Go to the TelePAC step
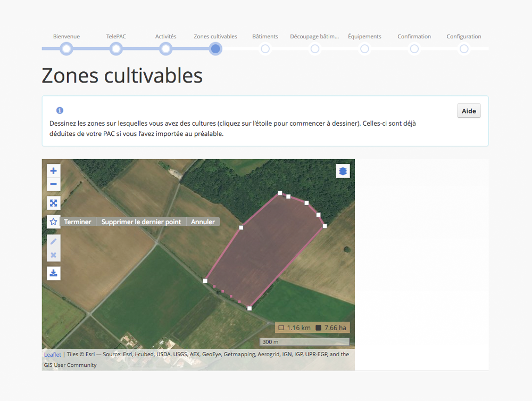The height and width of the screenshot is (401, 532). click(116, 49)
